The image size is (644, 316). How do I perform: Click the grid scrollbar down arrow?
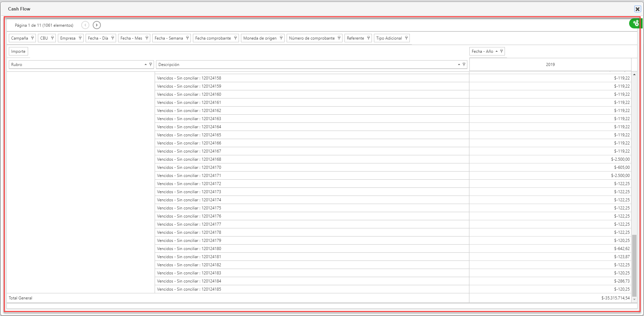click(x=634, y=299)
